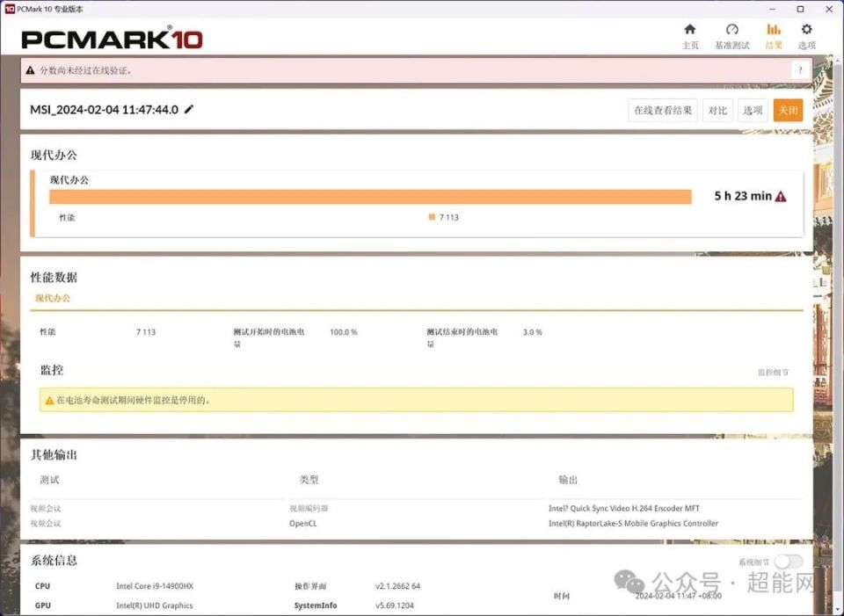This screenshot has height=616, width=844.
Task: Click the Intel Quick Sync Video H.264 Encoder MFT entry
Action: pyautogui.click(x=624, y=508)
